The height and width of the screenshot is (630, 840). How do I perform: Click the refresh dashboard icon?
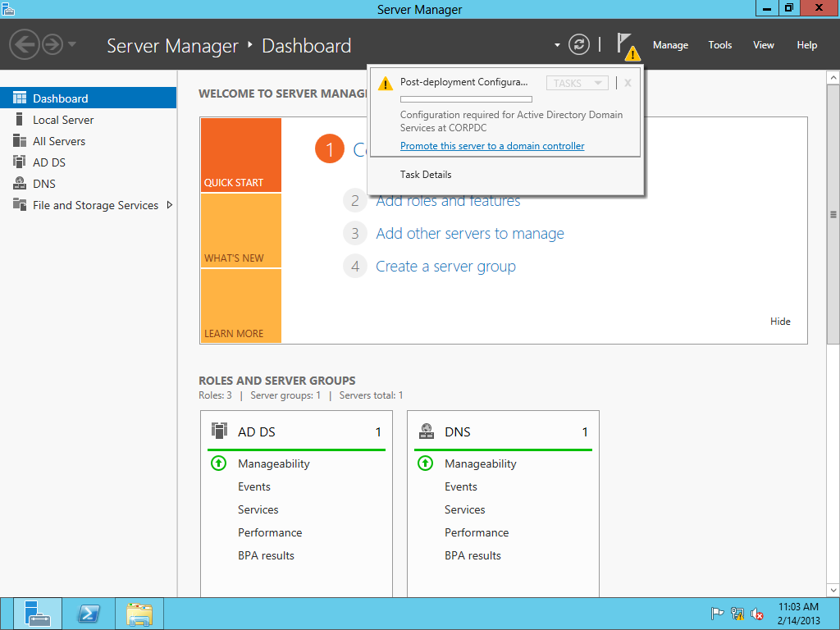579,45
